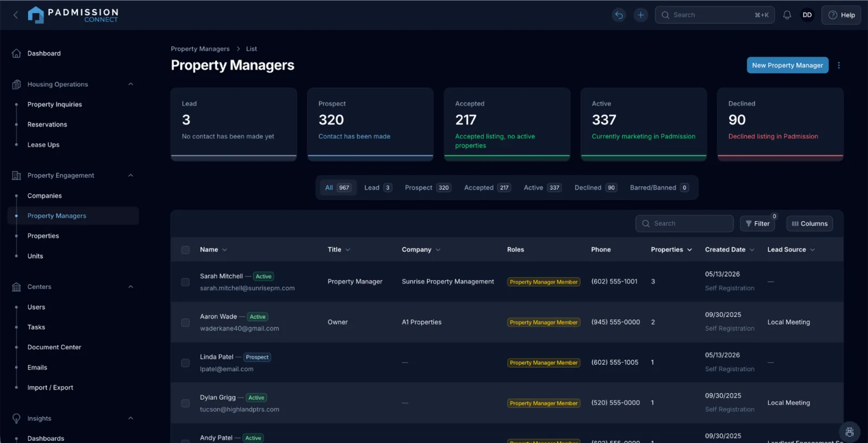Click the table Search input field
The height and width of the screenshot is (443, 868).
[x=684, y=223]
